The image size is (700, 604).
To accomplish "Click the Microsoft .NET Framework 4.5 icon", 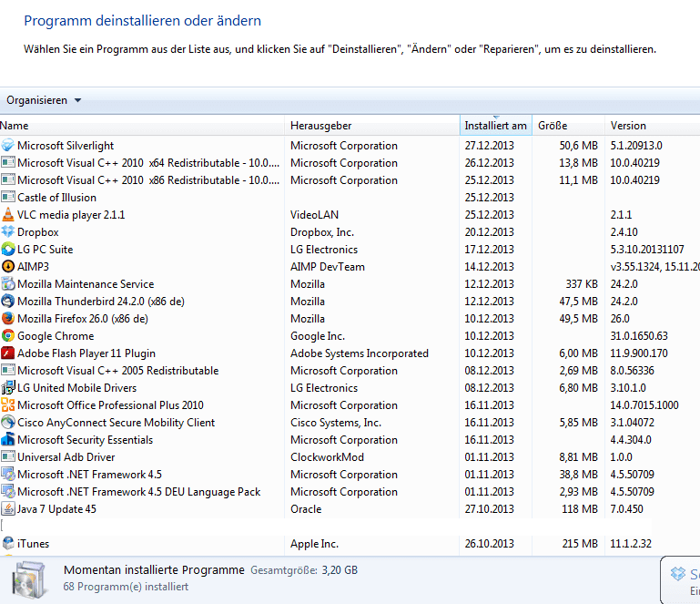I will pos(8,474).
